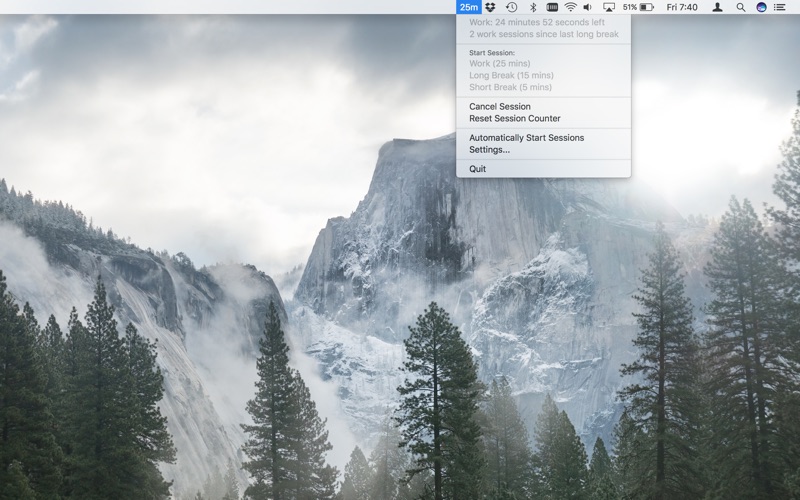Screen dimensions: 800x500
Task: Click 'Work: 24 minutes 52 seconds left' text
Action: [537, 22]
